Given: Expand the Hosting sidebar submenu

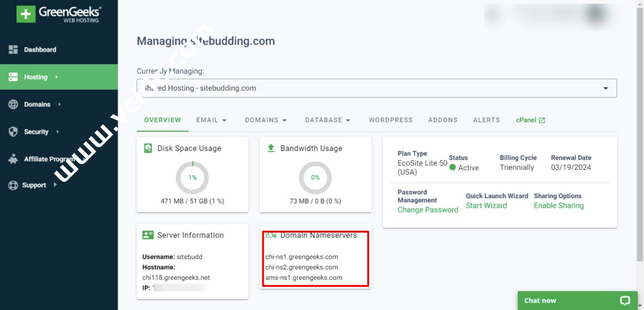Looking at the screenshot, I should click(57, 77).
